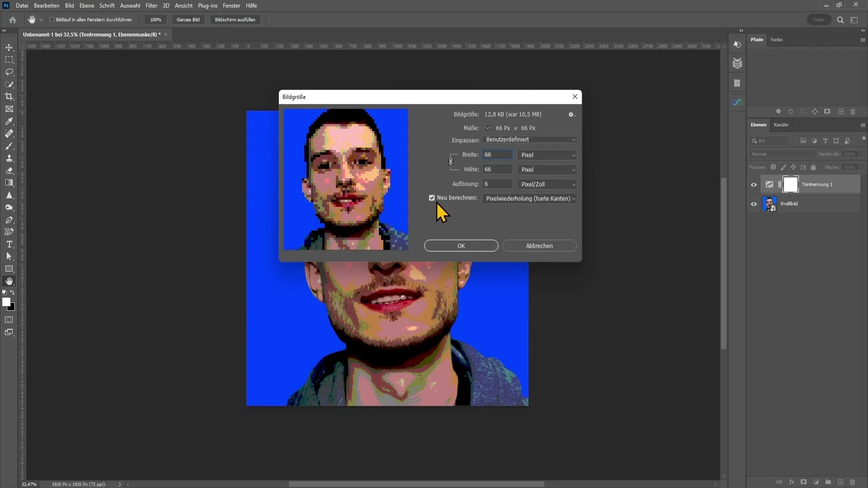Image resolution: width=868 pixels, height=488 pixels.
Task: Click Abbrechen to cancel dialog
Action: (539, 246)
